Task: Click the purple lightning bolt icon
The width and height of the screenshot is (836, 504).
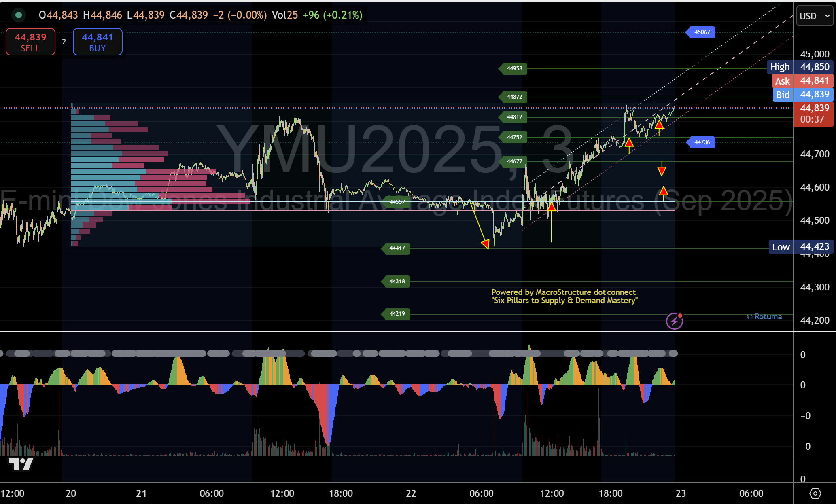Action: 675,321
